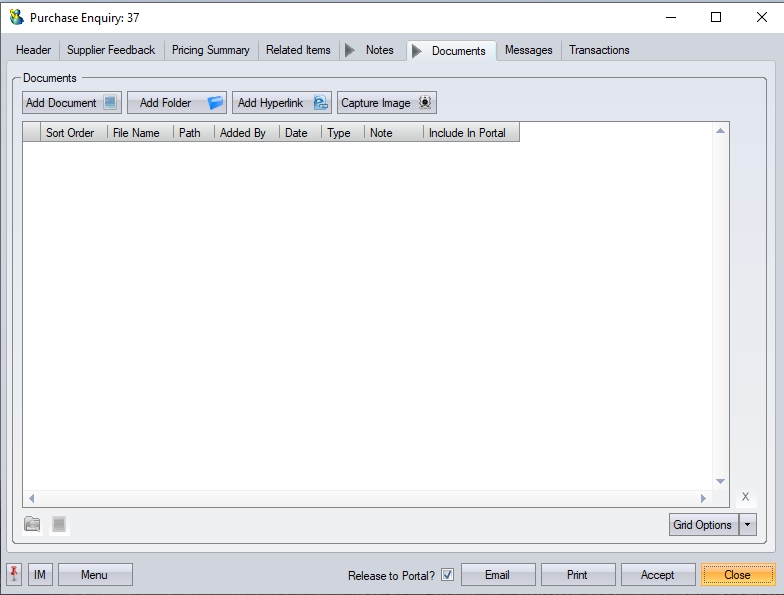The width and height of the screenshot is (784, 595).
Task: Toggle the Release to Portal checkbox
Action: tap(448, 575)
